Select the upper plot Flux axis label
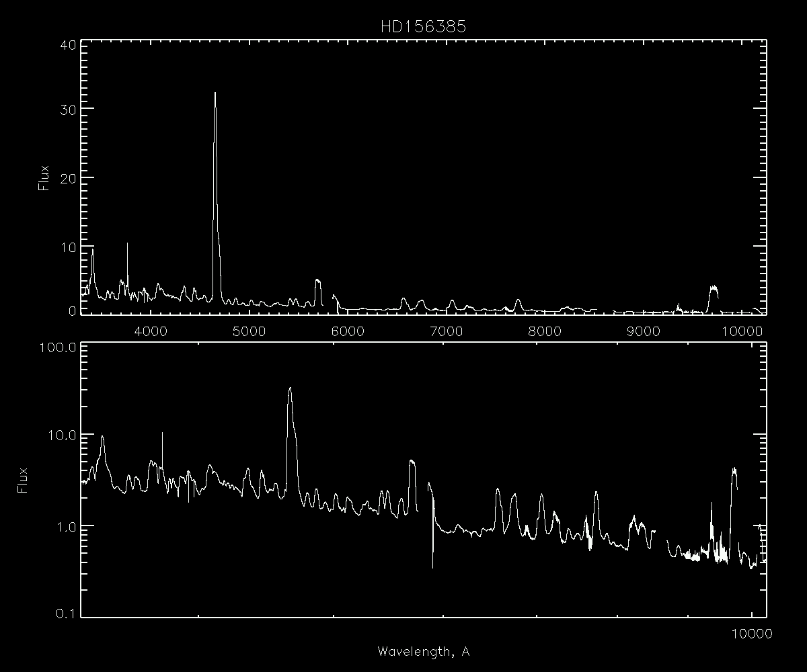 (45, 177)
